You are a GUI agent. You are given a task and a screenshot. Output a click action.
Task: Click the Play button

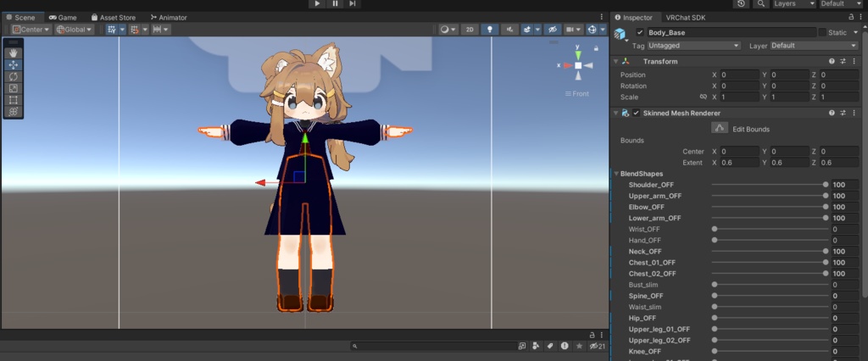click(317, 3)
